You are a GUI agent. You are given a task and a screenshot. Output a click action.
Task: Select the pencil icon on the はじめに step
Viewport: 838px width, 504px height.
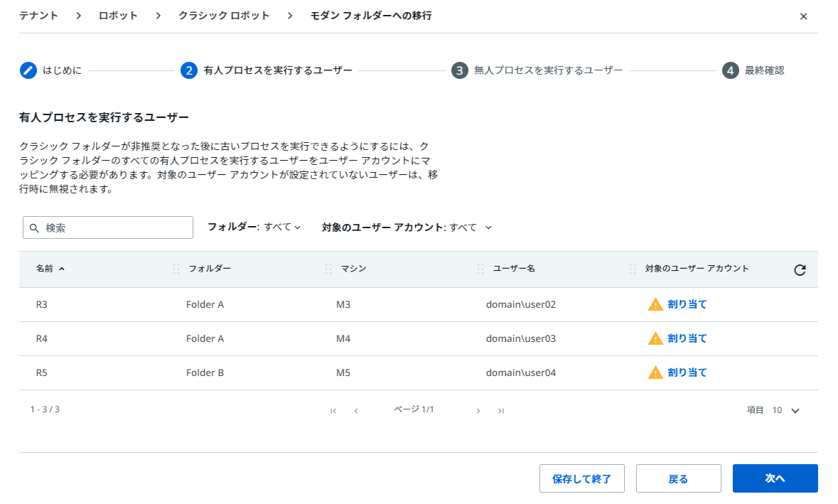pos(28,70)
